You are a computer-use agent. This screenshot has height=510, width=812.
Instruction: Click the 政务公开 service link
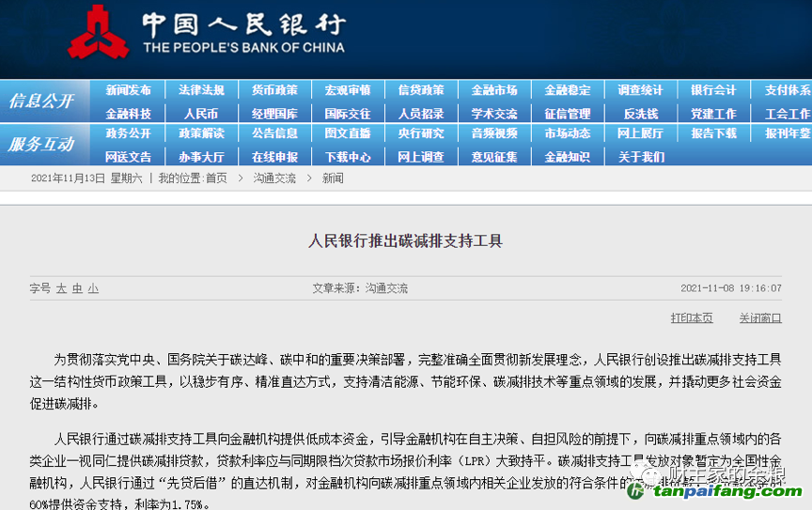pos(128,133)
